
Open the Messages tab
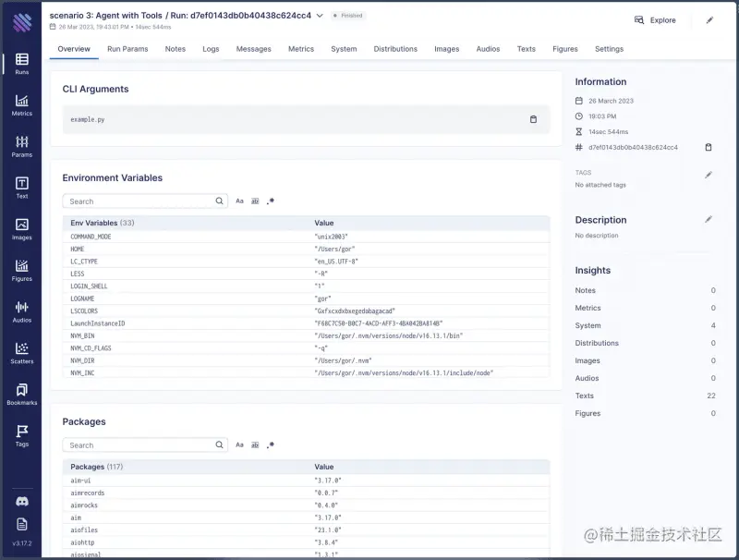tap(253, 49)
